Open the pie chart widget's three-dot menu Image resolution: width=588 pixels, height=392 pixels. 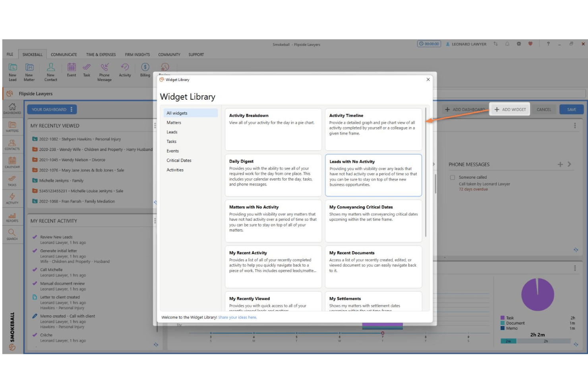[574, 268]
